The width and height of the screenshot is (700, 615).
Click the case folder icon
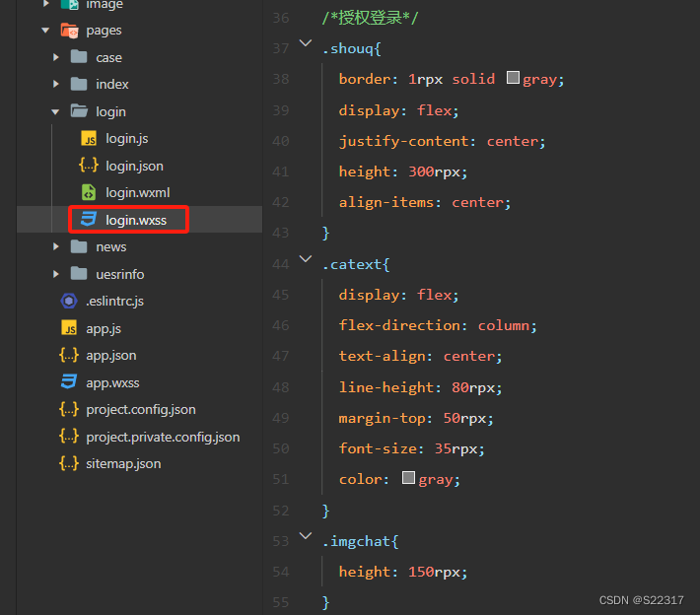pos(79,57)
